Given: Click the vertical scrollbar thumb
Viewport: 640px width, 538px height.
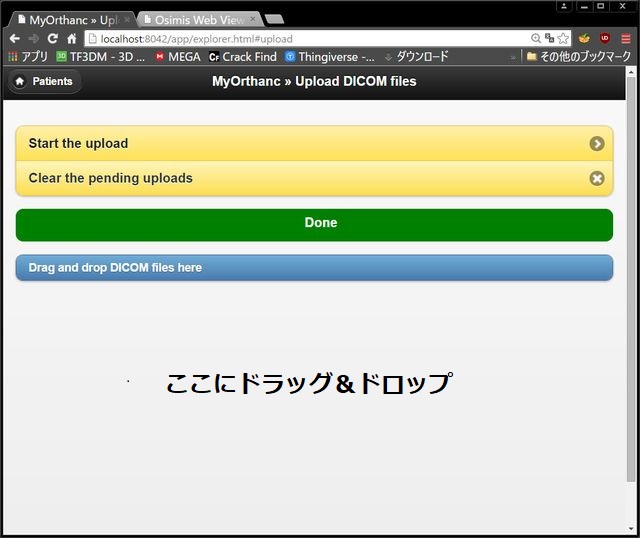Looking at the screenshot, I should (631, 279).
